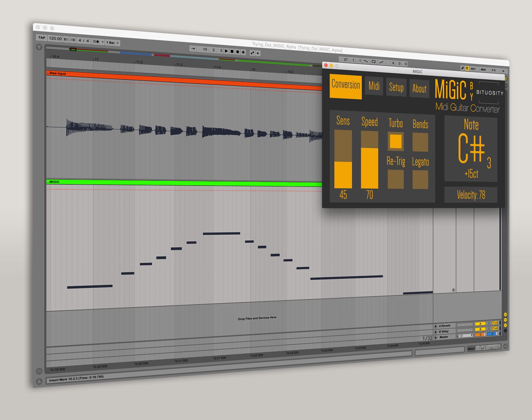This screenshot has height=420, width=532.
Task: Toggle the Automation Arm button
Action: tap(252, 53)
